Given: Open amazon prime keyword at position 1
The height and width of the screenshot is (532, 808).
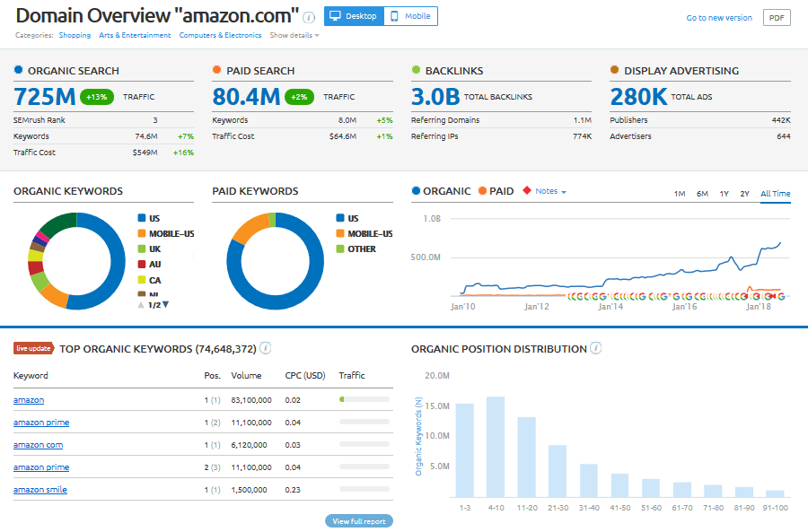Looking at the screenshot, I should [x=41, y=423].
